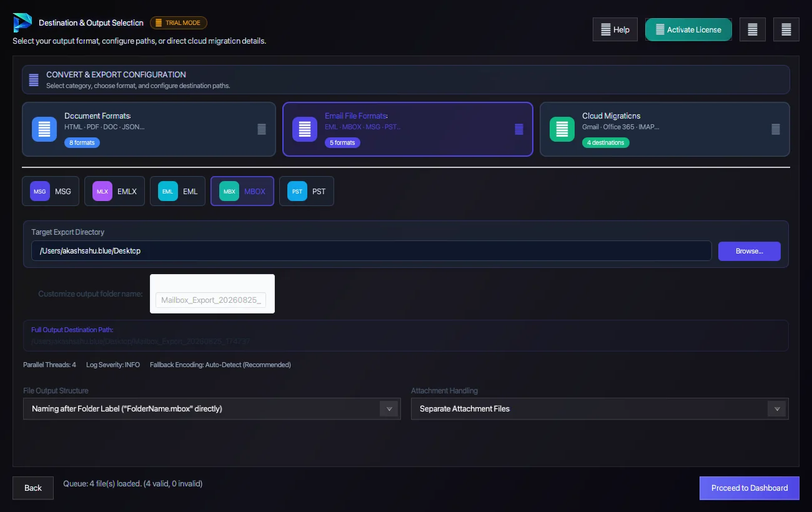The image size is (812, 512).
Task: Click the "Log Severity: INFO" text
Action: click(113, 365)
